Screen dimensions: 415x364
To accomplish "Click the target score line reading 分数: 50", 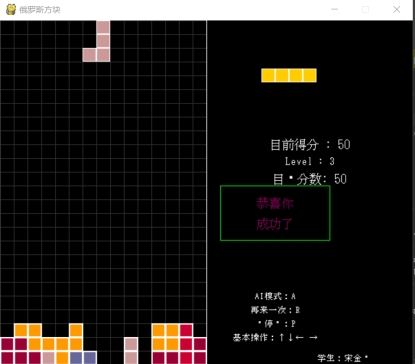I will 310,179.
